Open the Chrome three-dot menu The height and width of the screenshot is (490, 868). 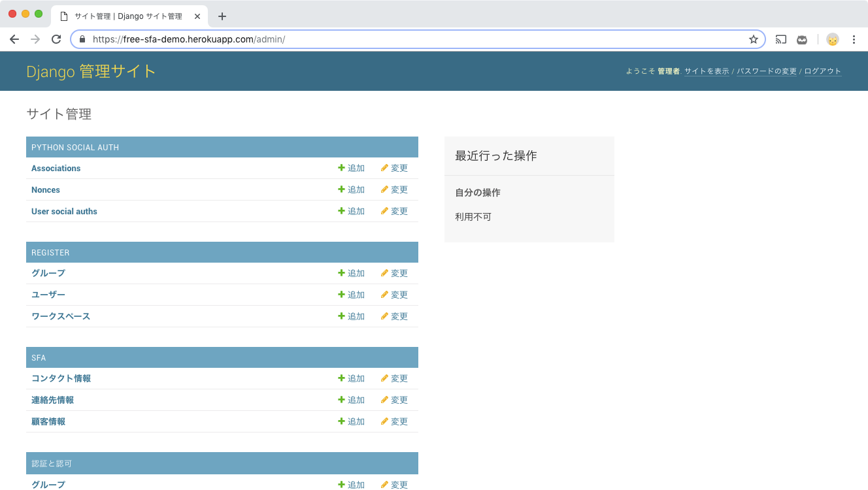854,39
